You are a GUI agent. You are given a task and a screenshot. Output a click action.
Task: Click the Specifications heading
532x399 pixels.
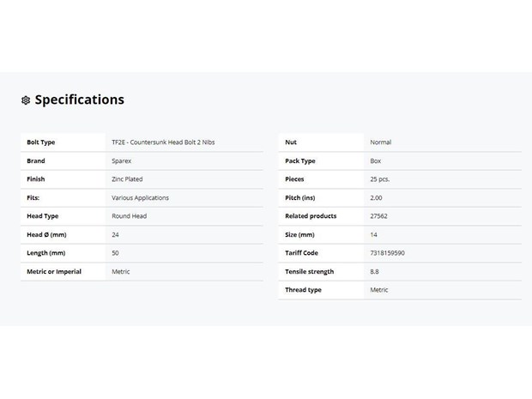click(80, 100)
